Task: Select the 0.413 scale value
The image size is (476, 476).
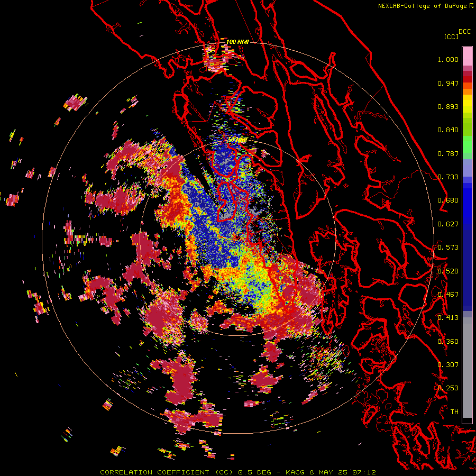Action: pyautogui.click(x=448, y=318)
